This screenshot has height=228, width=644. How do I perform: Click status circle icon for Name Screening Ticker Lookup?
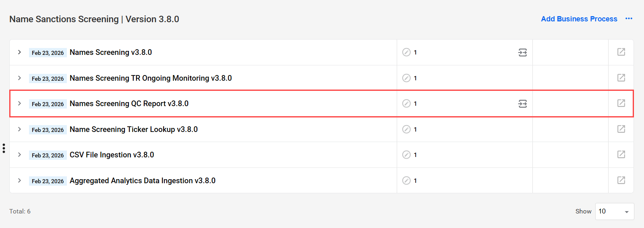[x=406, y=129]
